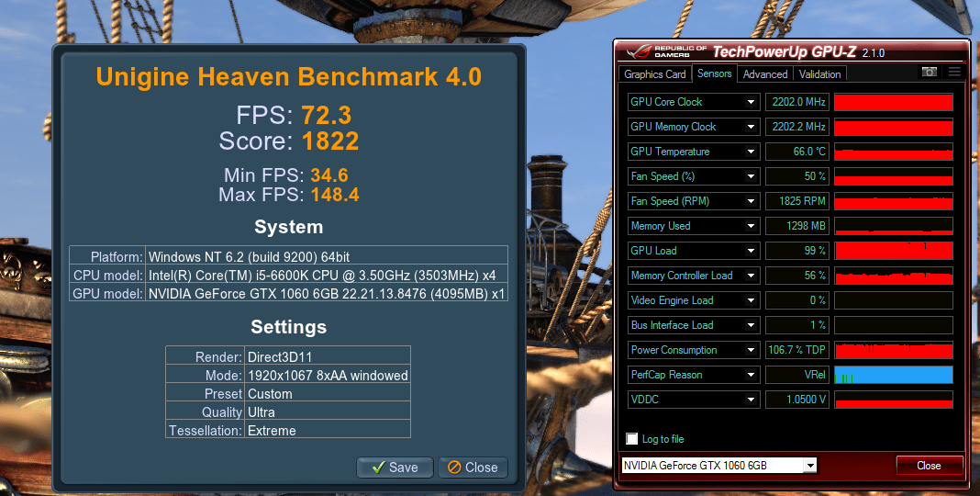The height and width of the screenshot is (496, 980).
Task: Open the Power Consumption sensor dropdown
Action: coord(752,350)
